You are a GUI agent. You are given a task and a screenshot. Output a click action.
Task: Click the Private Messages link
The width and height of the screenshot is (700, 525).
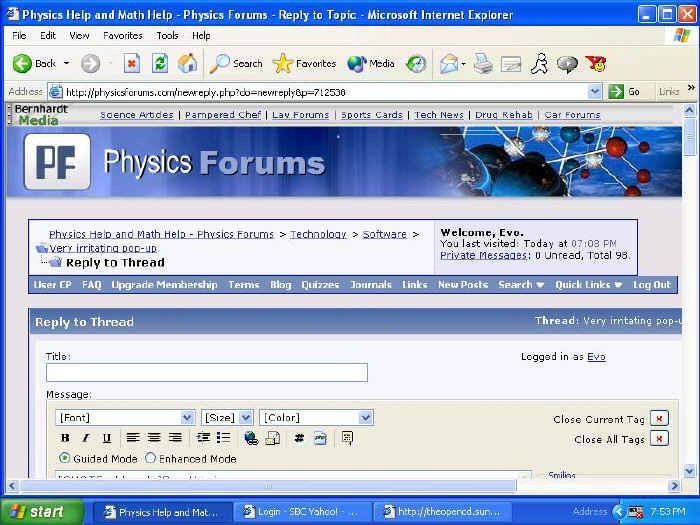click(484, 256)
